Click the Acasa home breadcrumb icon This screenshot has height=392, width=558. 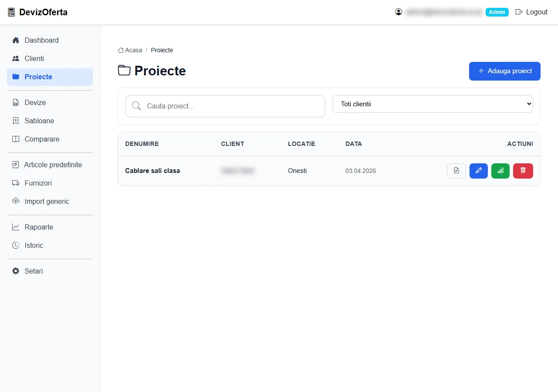[121, 50]
